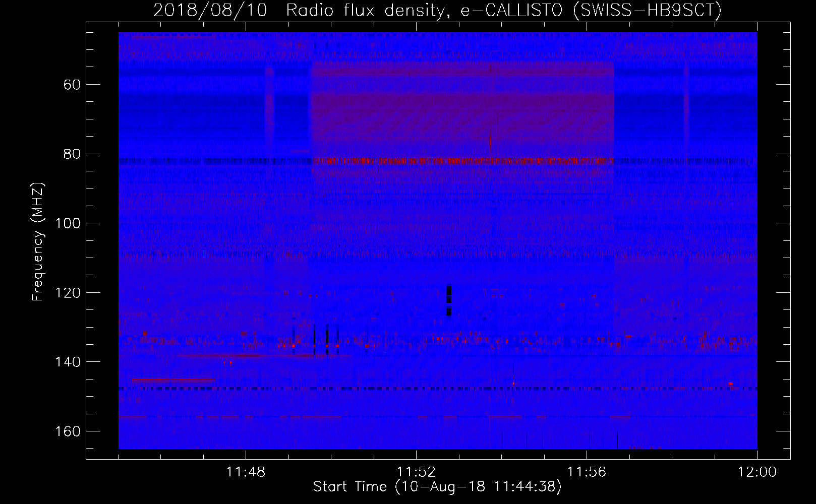Click the "140" frequency tick label

click(x=68, y=362)
